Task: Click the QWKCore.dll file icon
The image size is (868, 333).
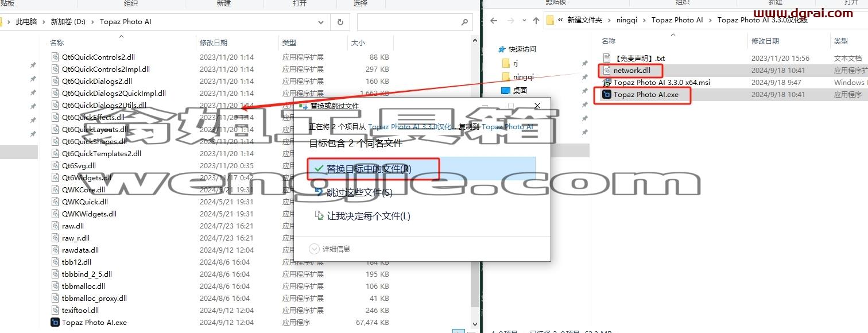Action: [x=55, y=190]
